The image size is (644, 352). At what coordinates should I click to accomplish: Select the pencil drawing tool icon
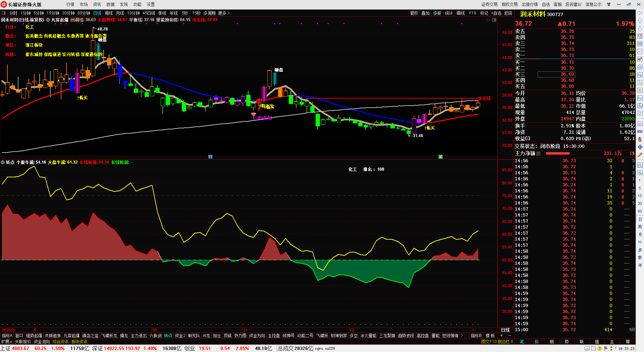click(x=640, y=155)
